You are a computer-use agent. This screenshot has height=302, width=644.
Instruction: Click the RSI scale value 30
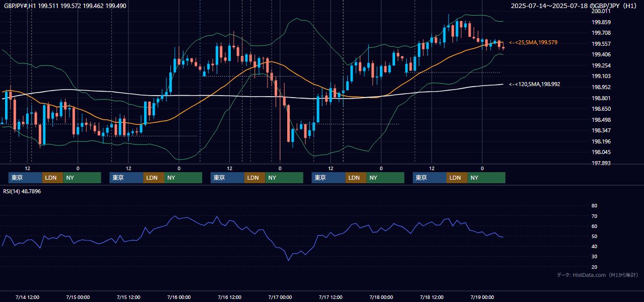[x=594, y=257]
